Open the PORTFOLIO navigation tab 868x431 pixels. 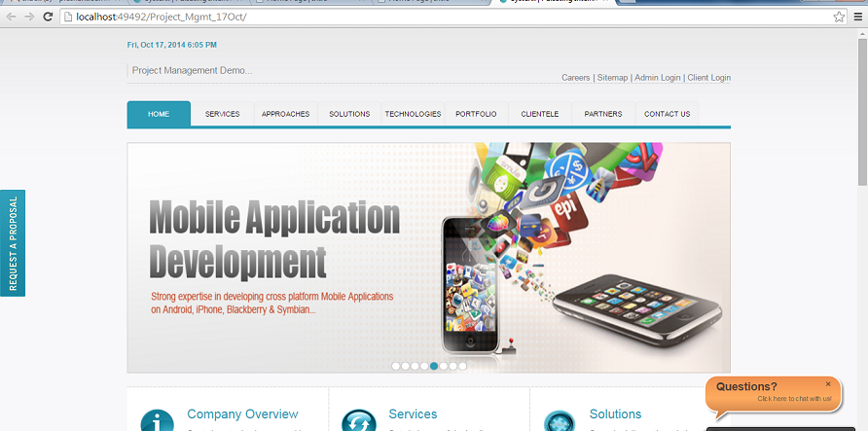coord(476,114)
